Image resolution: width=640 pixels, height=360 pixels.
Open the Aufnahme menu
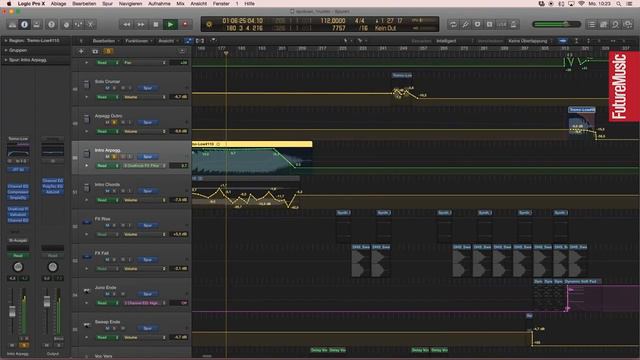pos(159,4)
